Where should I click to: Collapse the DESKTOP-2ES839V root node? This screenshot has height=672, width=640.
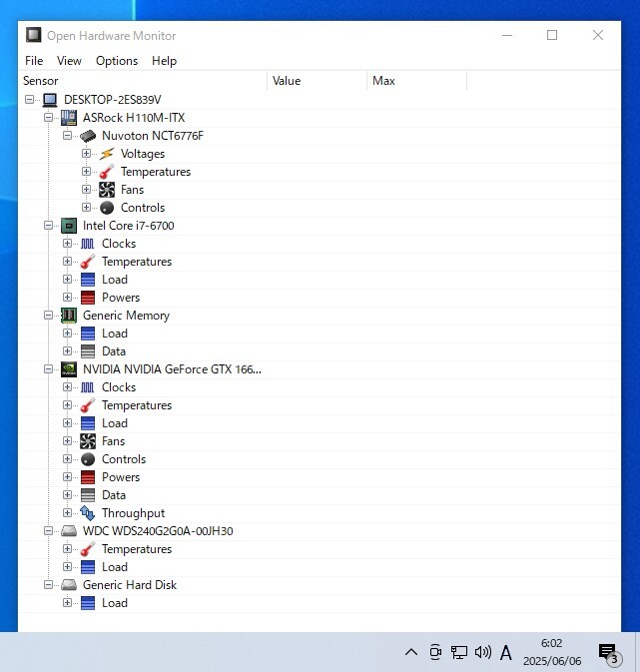[x=29, y=100]
